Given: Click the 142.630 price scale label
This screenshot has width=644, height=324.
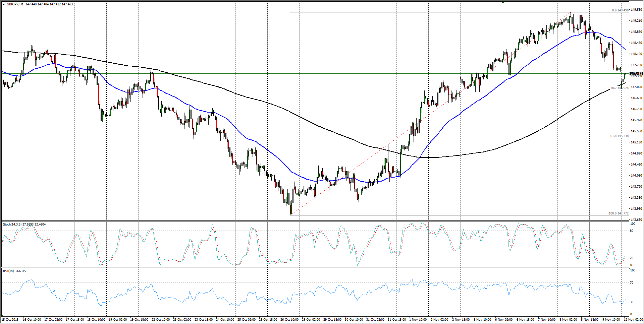Looking at the screenshot, I should coord(636,219).
